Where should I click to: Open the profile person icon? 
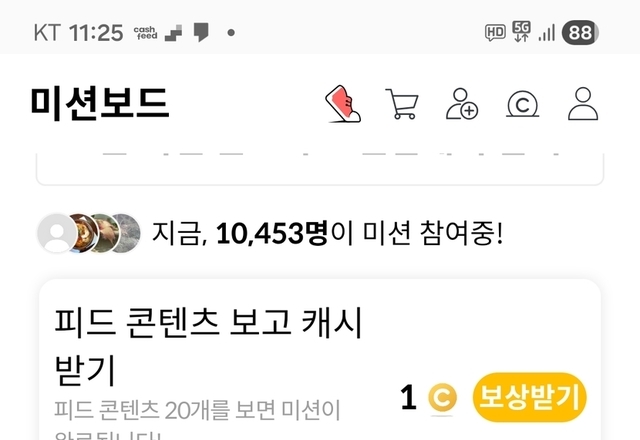click(583, 104)
